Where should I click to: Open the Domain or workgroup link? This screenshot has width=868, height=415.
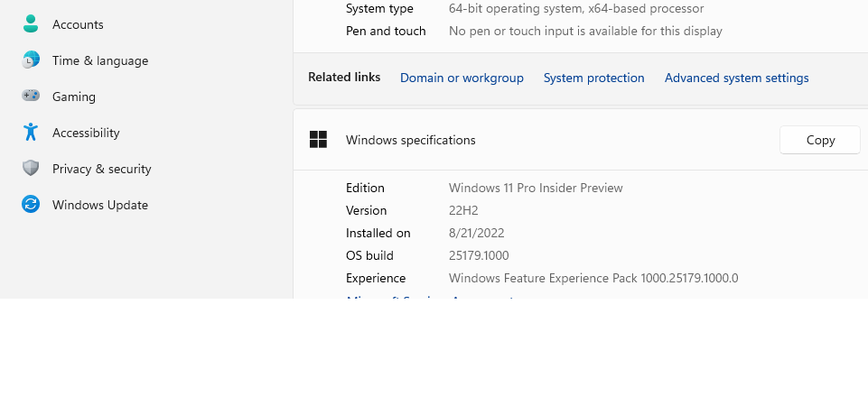tap(462, 78)
